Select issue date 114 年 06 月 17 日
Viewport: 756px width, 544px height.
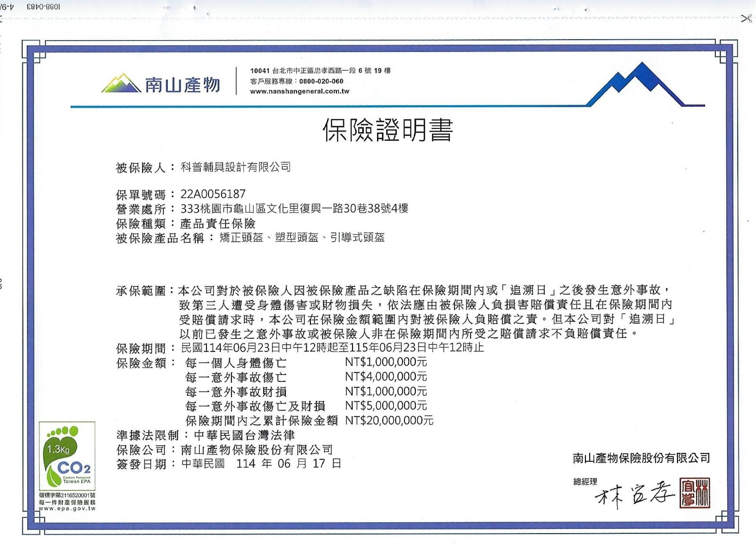(289, 464)
